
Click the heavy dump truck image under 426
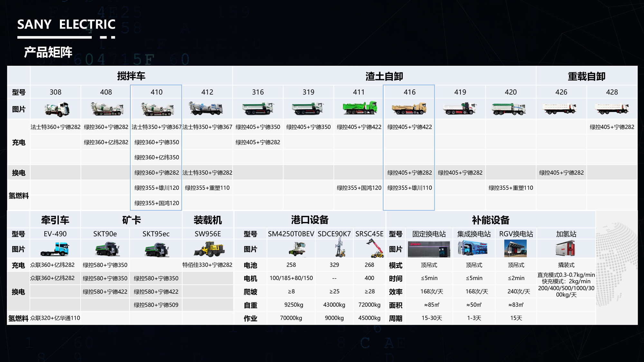(559, 109)
